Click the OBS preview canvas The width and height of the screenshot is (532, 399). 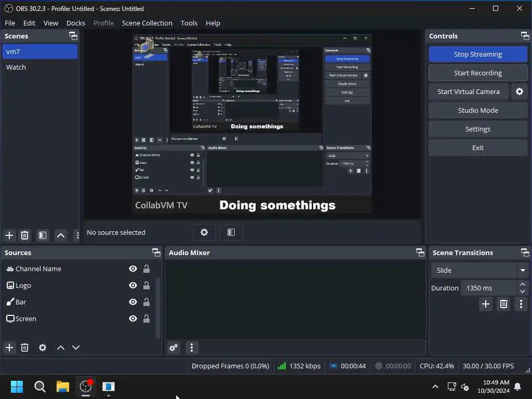click(252, 124)
